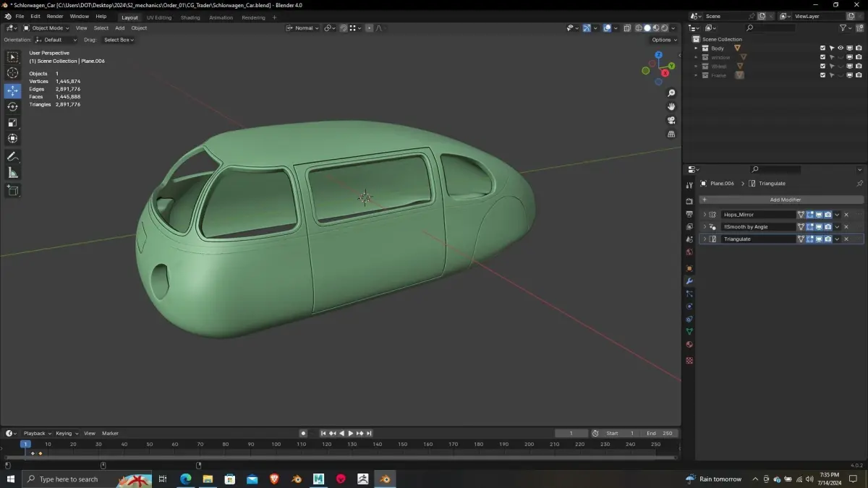Select the Rotate tool in the left toolbar
This screenshot has height=488, width=868.
[12, 107]
